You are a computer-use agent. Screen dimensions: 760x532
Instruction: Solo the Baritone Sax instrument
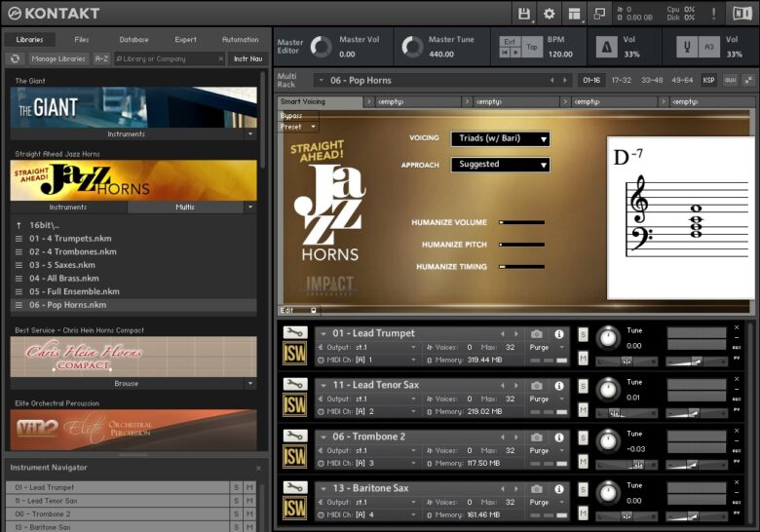(583, 489)
